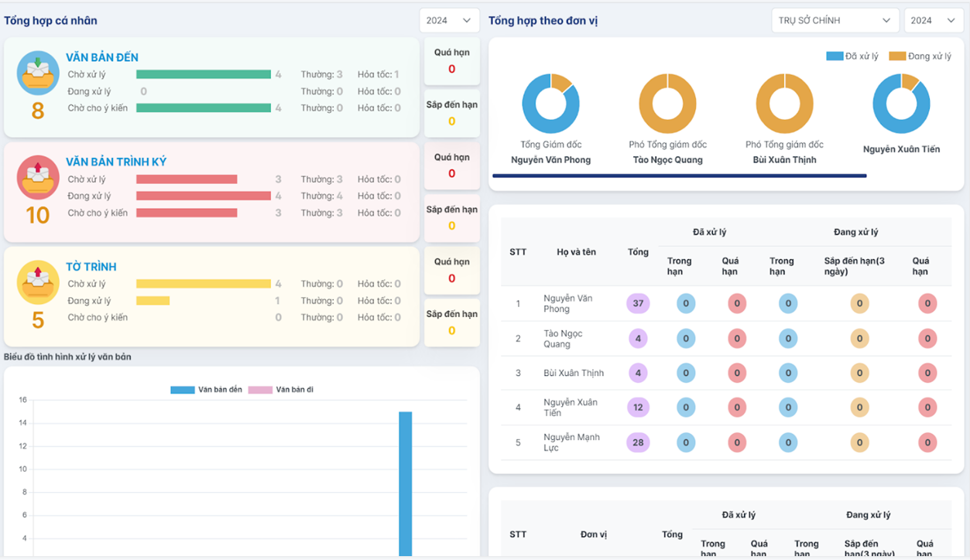Click the Văn bản đến inbox icon

[x=38, y=73]
